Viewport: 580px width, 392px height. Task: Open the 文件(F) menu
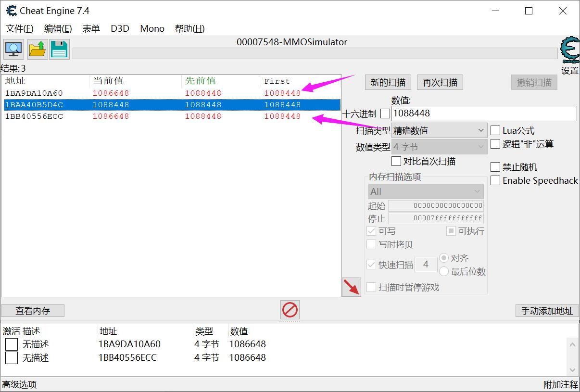tap(20, 28)
